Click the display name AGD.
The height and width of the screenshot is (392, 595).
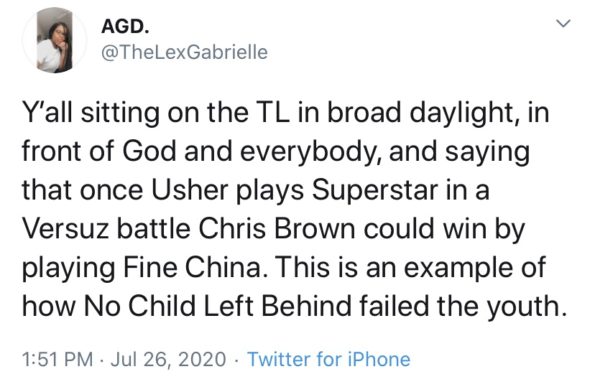click(x=125, y=26)
